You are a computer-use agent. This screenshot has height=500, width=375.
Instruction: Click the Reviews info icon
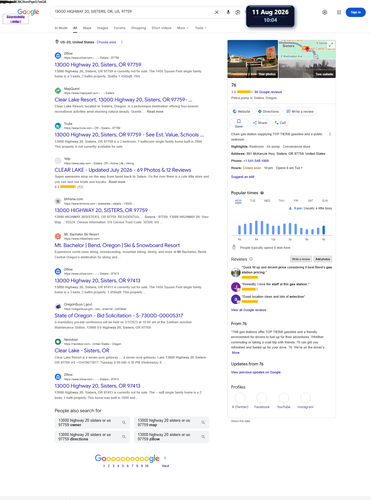(251, 259)
